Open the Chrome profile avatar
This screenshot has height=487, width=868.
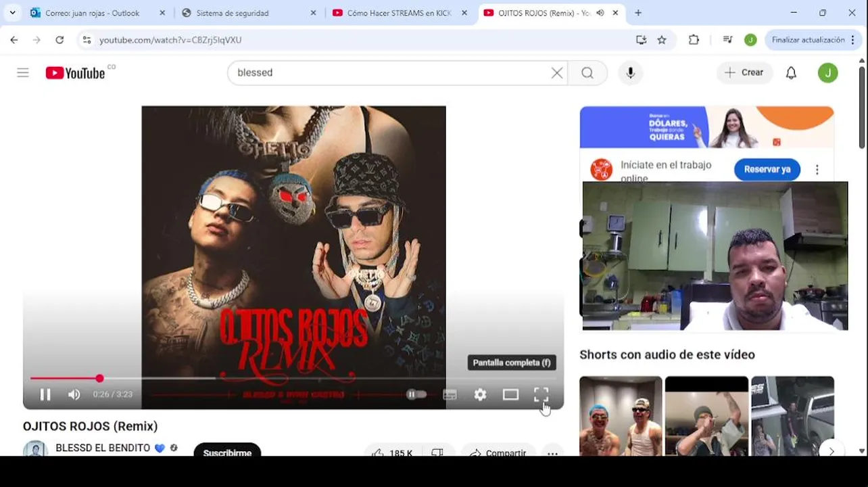[x=750, y=40]
